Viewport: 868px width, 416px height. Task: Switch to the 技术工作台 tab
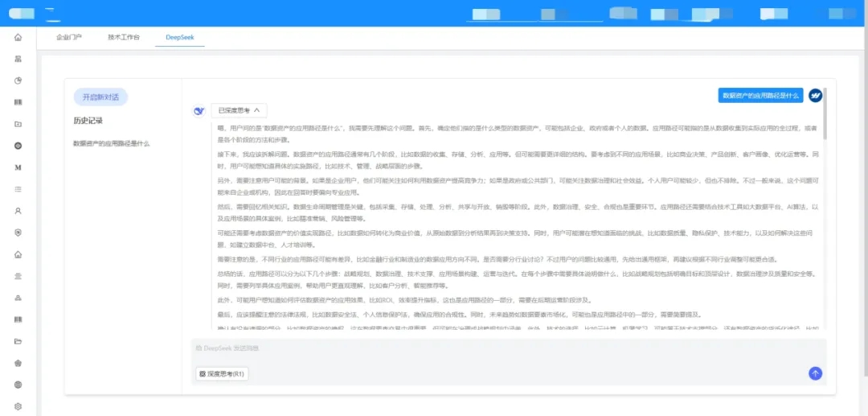point(124,38)
